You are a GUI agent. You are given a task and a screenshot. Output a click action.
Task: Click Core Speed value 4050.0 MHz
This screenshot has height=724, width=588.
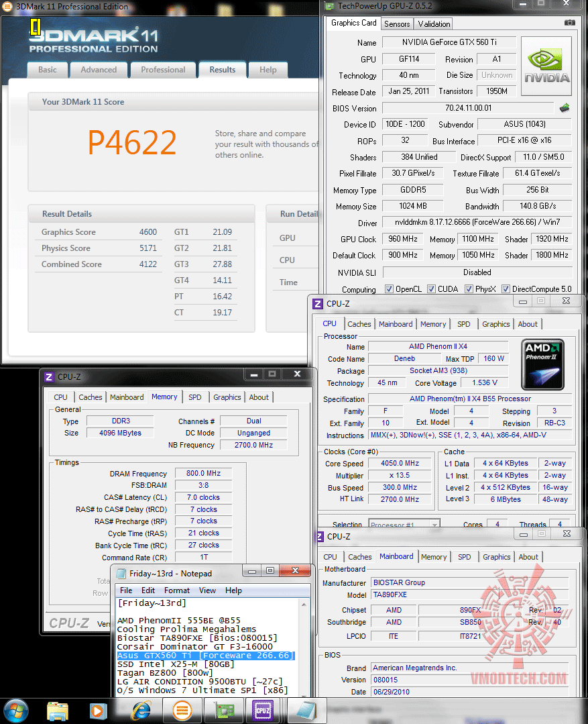click(400, 463)
